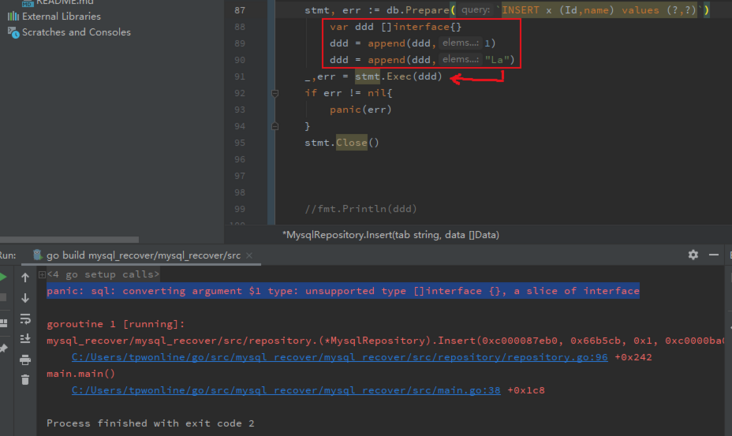Open repository.go:96 stack trace link
The height and width of the screenshot is (436, 732).
(339, 357)
